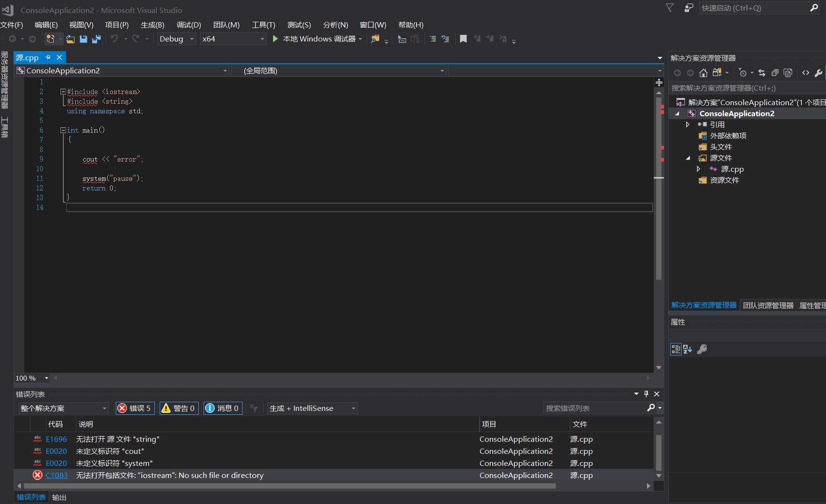
Task: Click the Alphabetical sort icon in Properties
Action: click(688, 349)
